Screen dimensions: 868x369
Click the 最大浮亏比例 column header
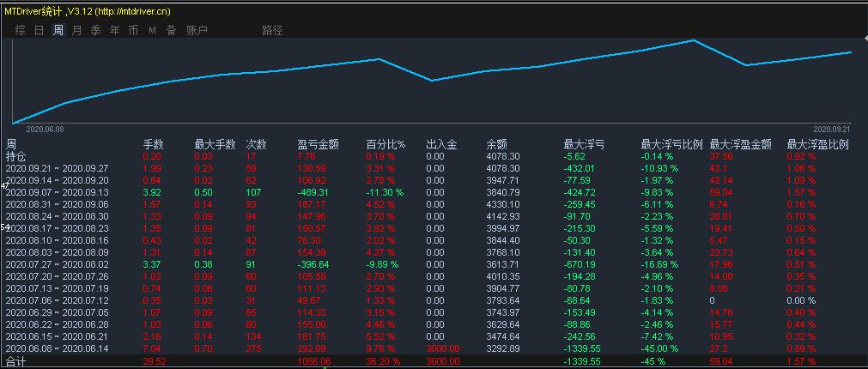click(x=671, y=145)
